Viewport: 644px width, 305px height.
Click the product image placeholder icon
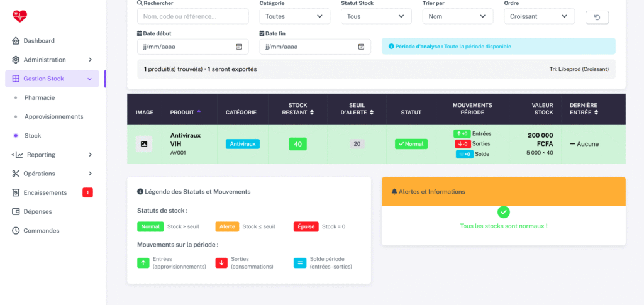144,144
